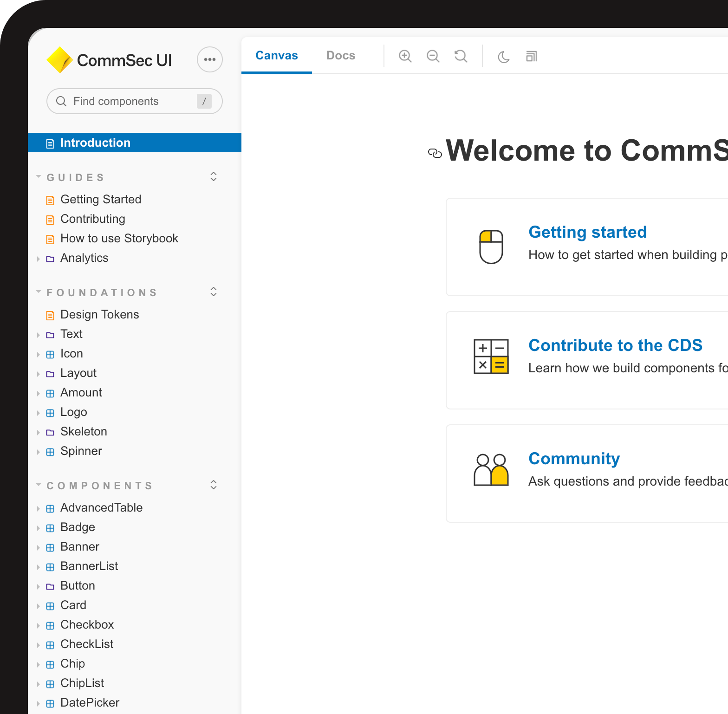
Task: Click the search magnifier icon in Find components
Action: [x=61, y=101]
